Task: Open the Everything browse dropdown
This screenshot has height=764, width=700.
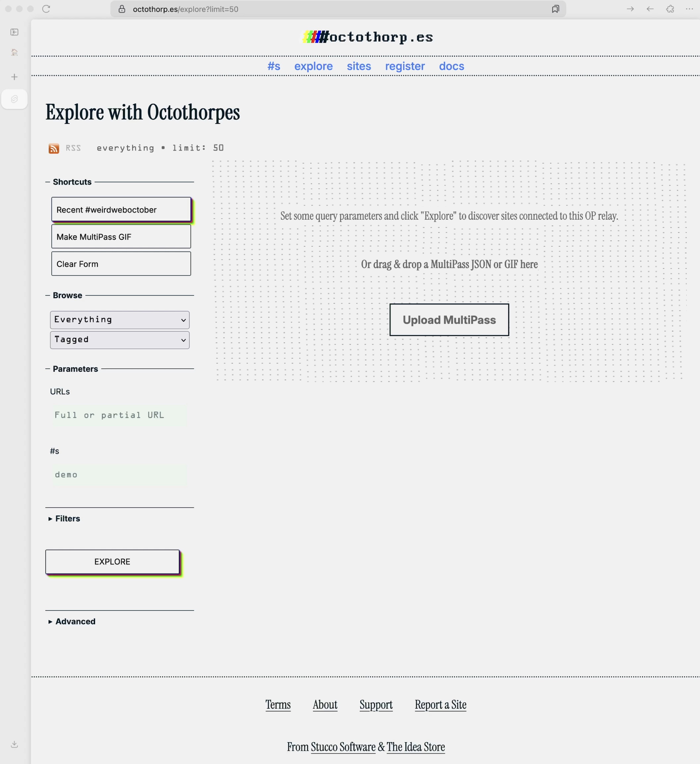Action: coord(120,320)
